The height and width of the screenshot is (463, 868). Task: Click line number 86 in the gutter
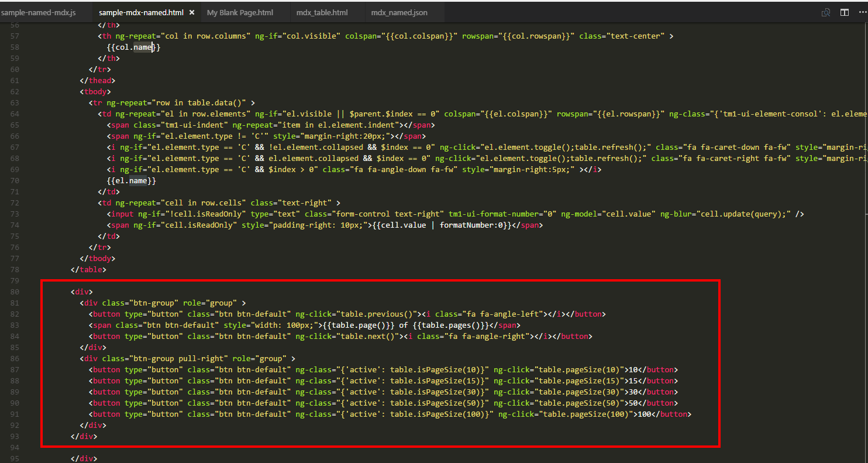[x=15, y=358]
